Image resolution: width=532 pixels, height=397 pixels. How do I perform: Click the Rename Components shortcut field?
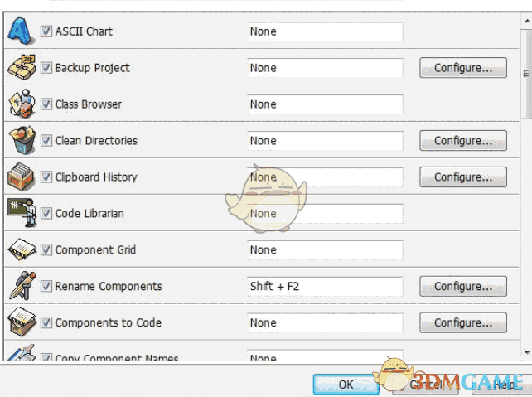pyautogui.click(x=325, y=287)
